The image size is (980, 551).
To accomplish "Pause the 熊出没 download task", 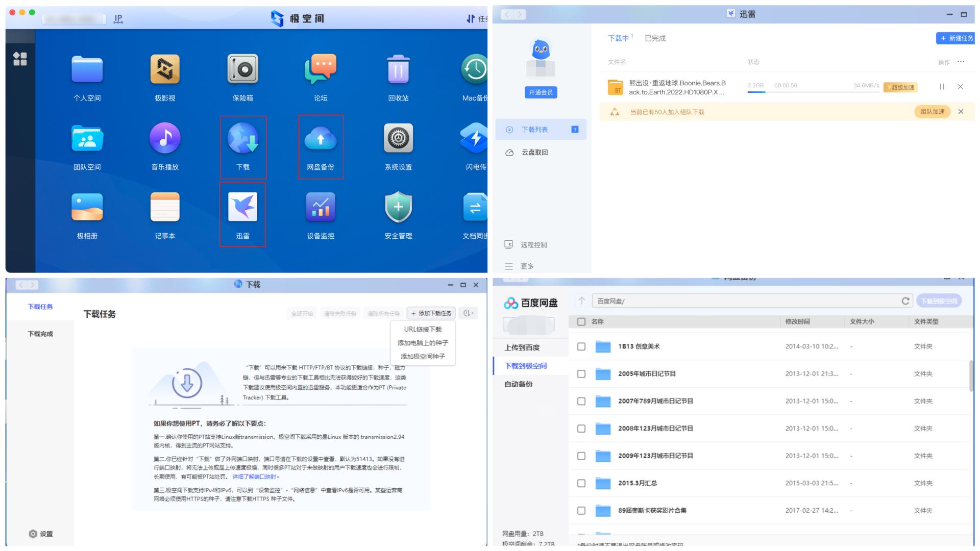I will pyautogui.click(x=942, y=87).
